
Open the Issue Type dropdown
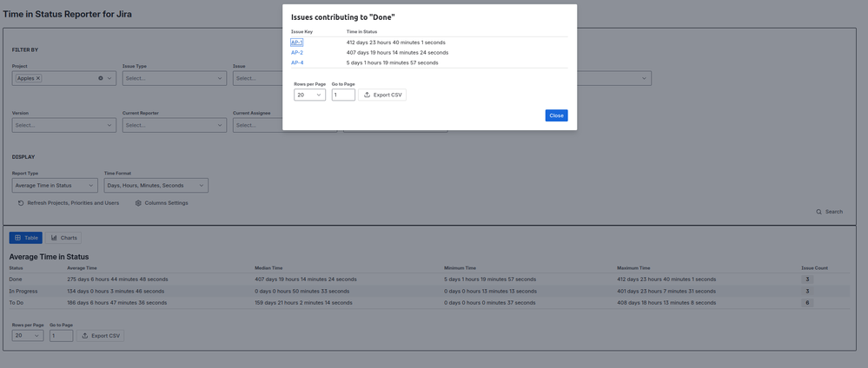pyautogui.click(x=175, y=79)
